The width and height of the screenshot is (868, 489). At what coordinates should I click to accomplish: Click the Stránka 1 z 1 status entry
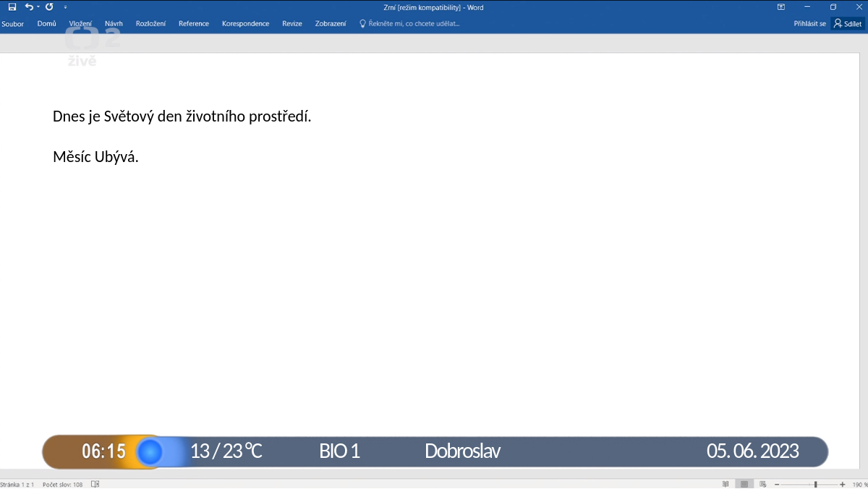[x=17, y=484]
